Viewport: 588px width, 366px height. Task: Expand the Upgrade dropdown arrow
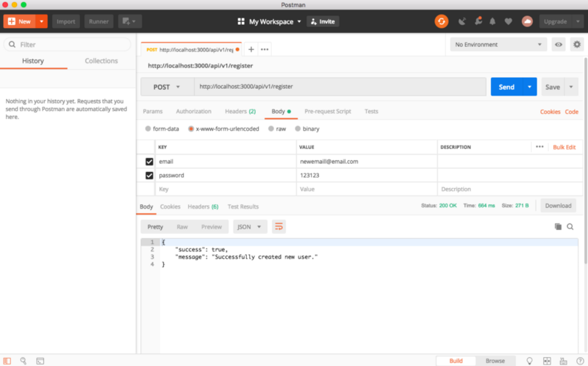(x=578, y=21)
